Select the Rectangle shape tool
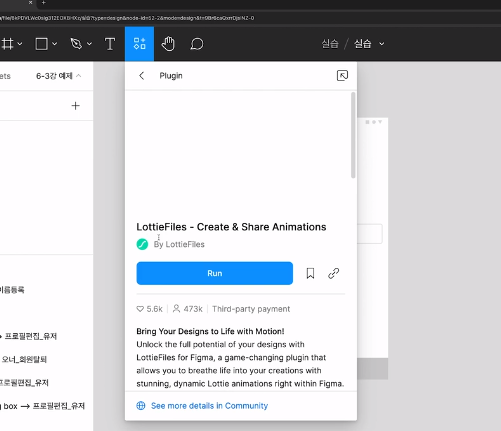The image size is (501, 431). 42,44
